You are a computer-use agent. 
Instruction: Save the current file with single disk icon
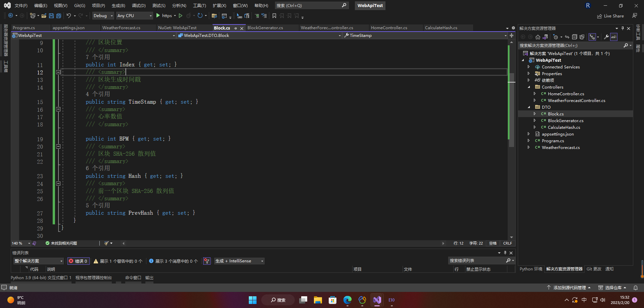pyautogui.click(x=51, y=16)
